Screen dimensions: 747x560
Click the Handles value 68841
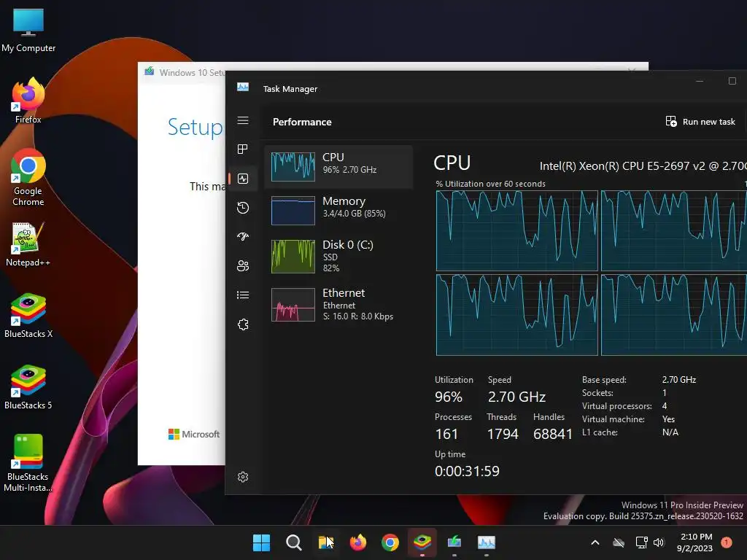click(x=553, y=434)
